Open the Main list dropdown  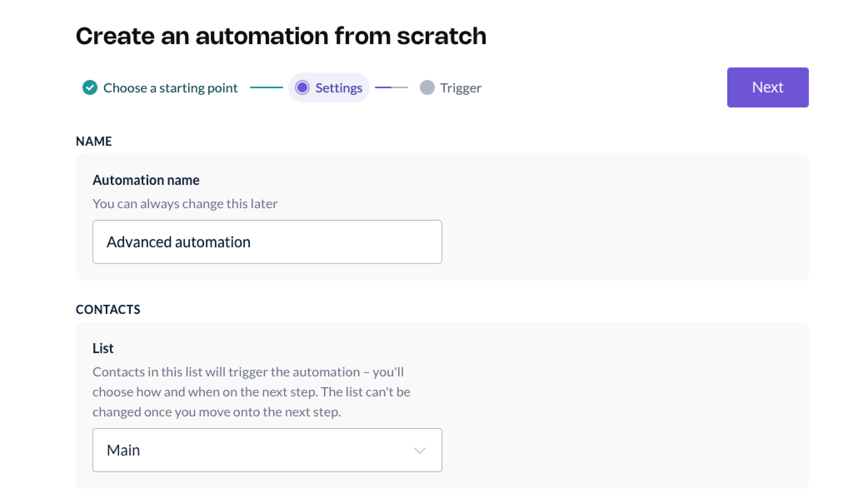pyautogui.click(x=267, y=450)
